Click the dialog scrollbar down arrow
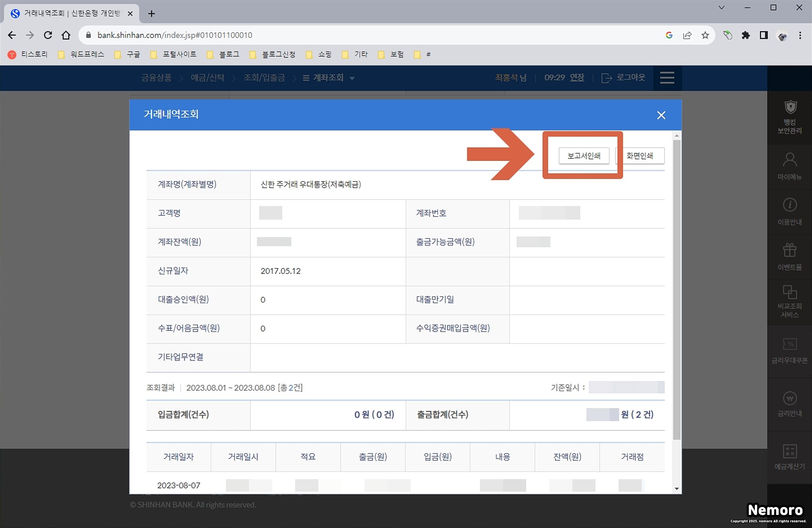 coord(677,489)
